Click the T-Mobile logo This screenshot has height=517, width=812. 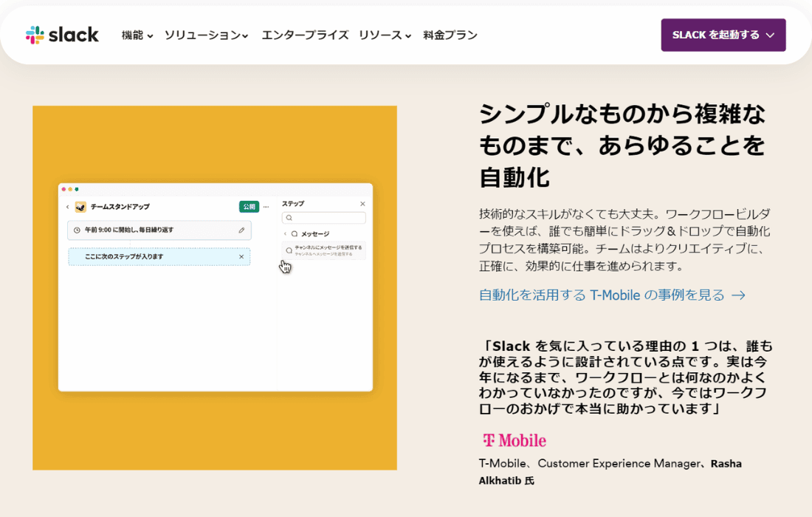(x=515, y=440)
